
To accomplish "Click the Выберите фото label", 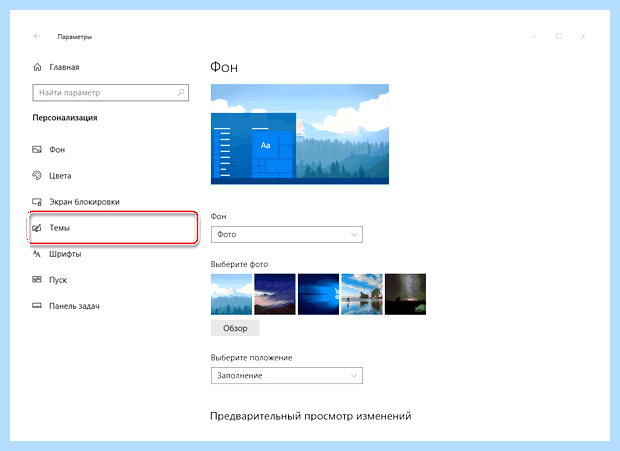I will 239,264.
